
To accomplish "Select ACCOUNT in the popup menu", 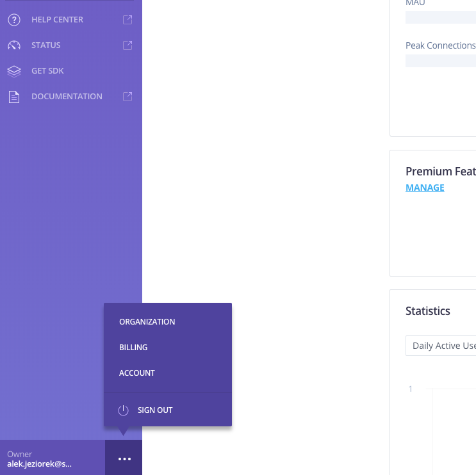I will pyautogui.click(x=137, y=373).
